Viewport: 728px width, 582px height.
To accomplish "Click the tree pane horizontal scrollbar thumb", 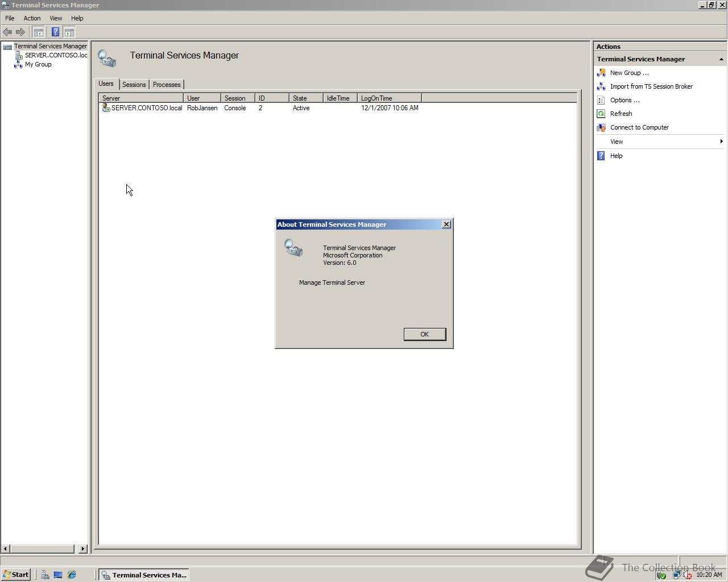I will tap(42, 548).
